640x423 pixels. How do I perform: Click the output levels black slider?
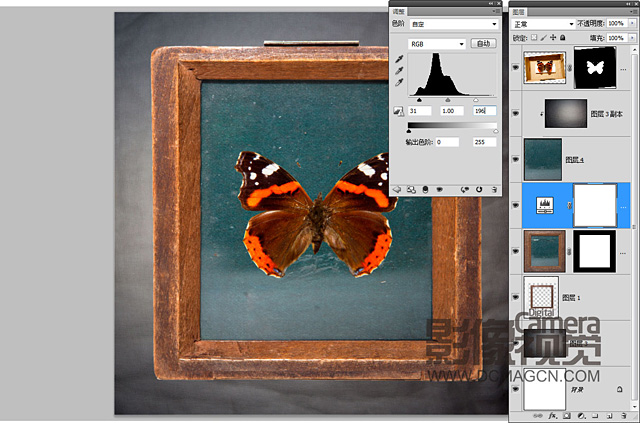tap(409, 131)
